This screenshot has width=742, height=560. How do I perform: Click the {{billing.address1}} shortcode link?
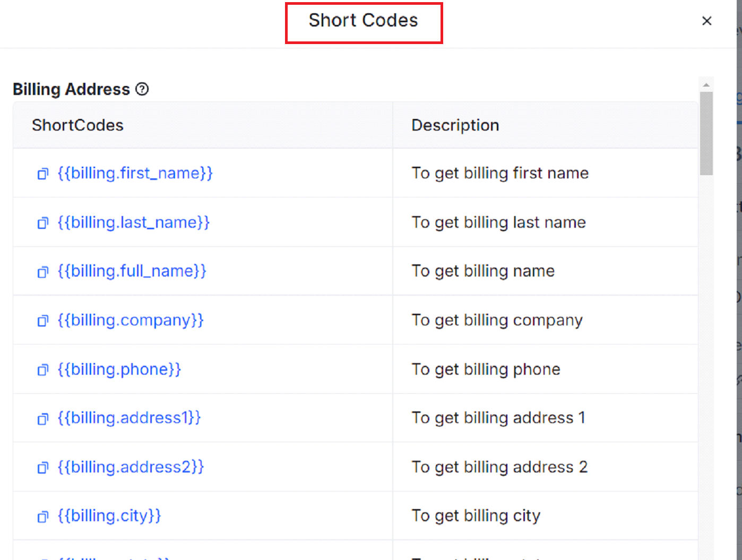point(130,418)
